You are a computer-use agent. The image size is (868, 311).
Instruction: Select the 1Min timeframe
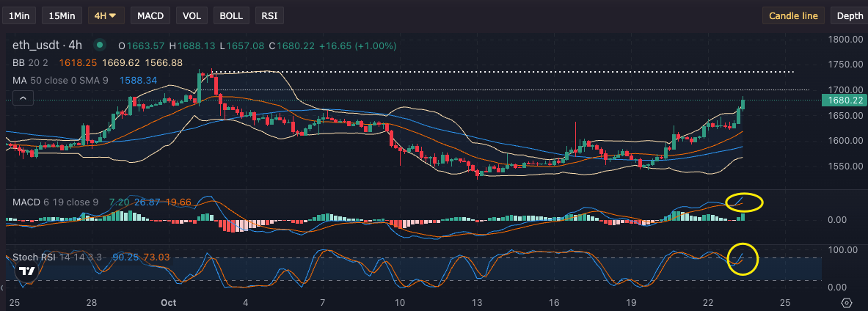18,15
